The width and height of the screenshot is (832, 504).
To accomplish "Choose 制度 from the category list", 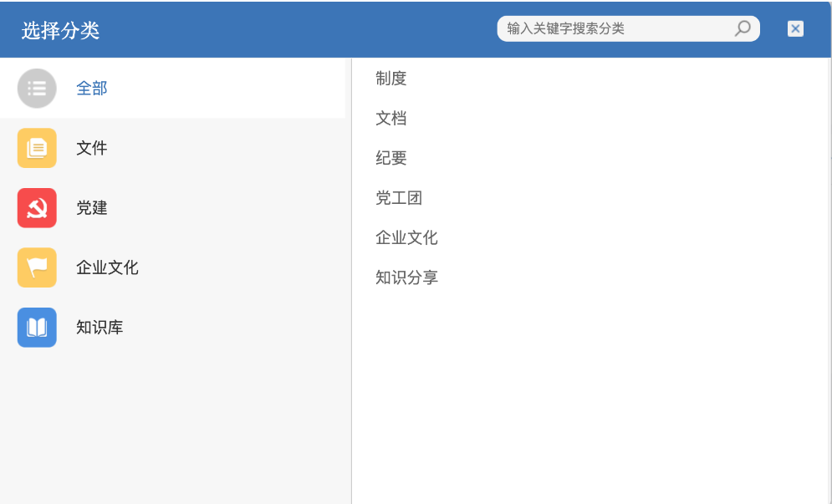I will pos(391,79).
